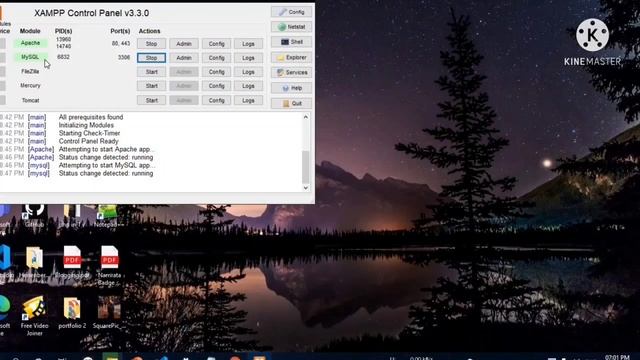View Mercury Logs
640x360 pixels.
[x=248, y=86]
